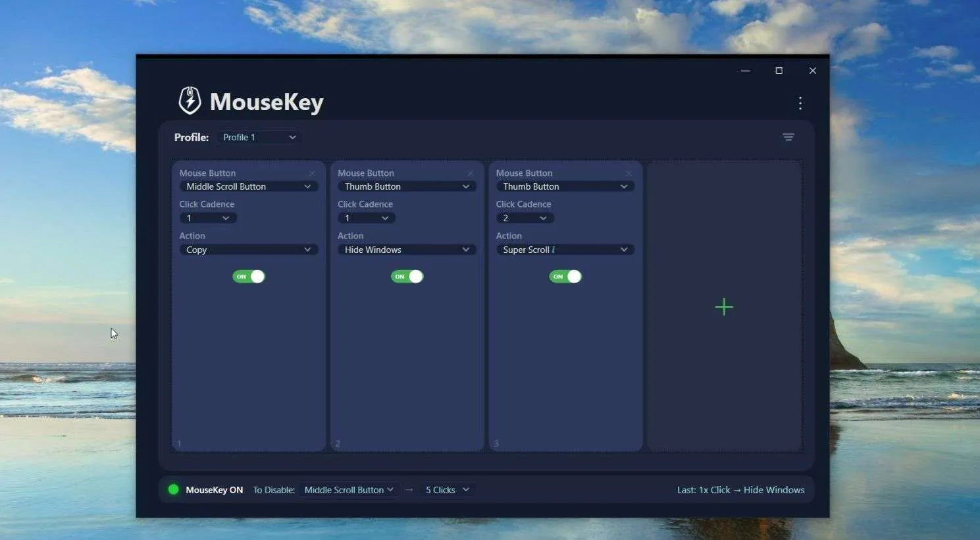Minimize the MouseKey window

[x=745, y=70]
